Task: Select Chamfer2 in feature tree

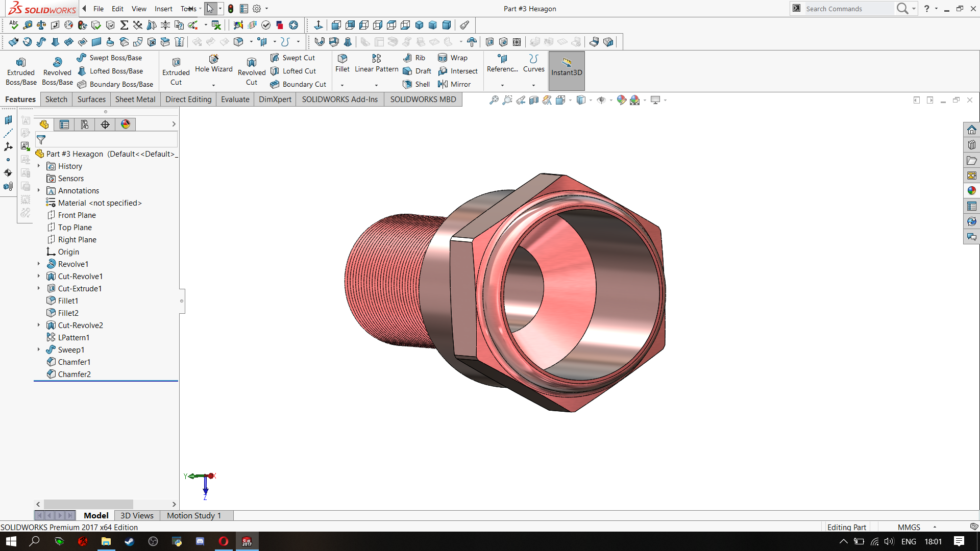Action: point(74,374)
